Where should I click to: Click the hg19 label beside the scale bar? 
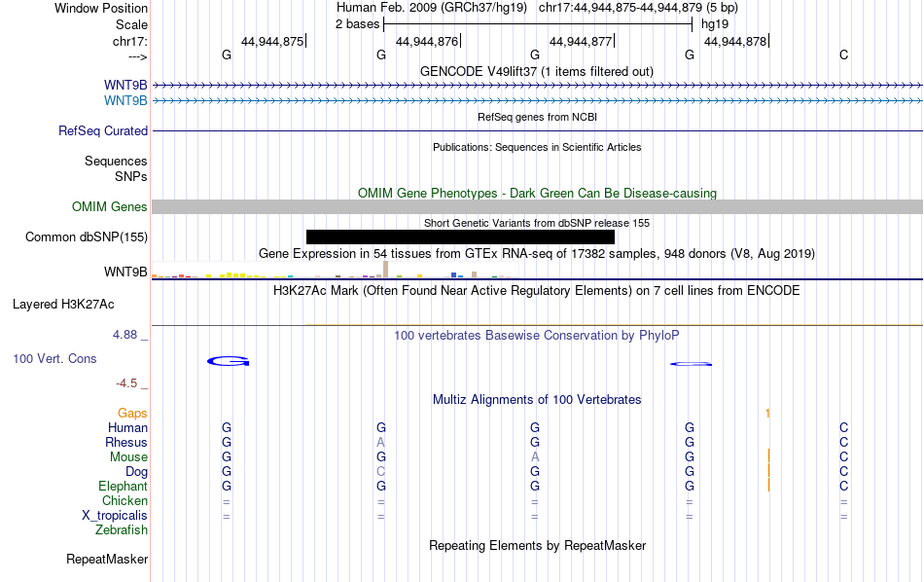tap(714, 24)
